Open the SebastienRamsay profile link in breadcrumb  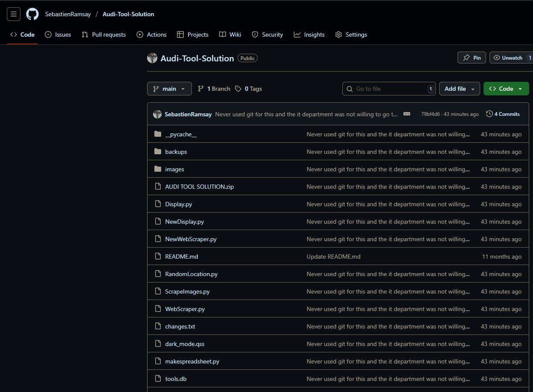68,14
